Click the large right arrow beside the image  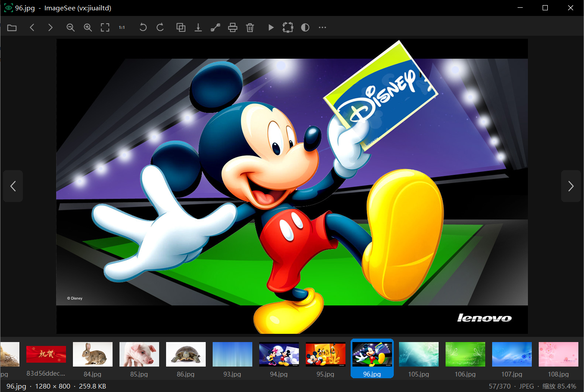[571, 186]
